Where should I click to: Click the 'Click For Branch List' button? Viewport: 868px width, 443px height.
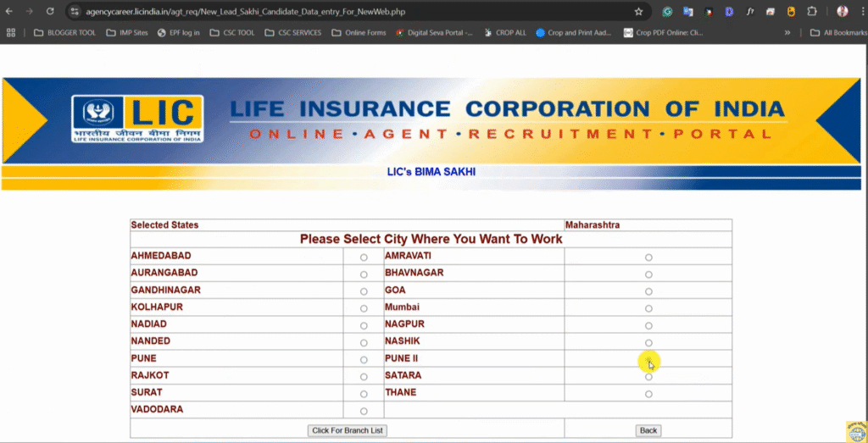point(348,430)
